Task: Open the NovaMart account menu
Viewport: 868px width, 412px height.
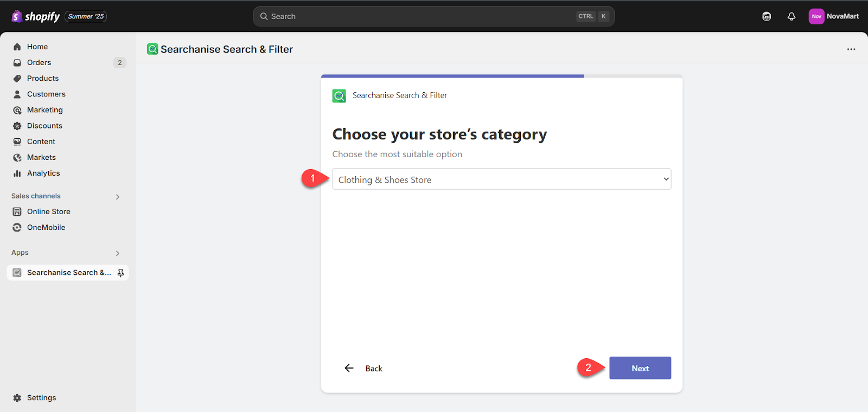Action: point(834,16)
